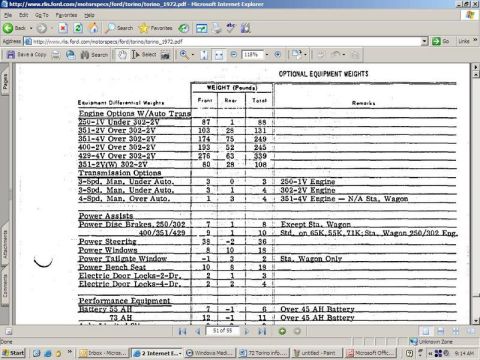Go to previous page button
Image resolution: width=480 pixels, height=360 pixels.
coord(198,331)
